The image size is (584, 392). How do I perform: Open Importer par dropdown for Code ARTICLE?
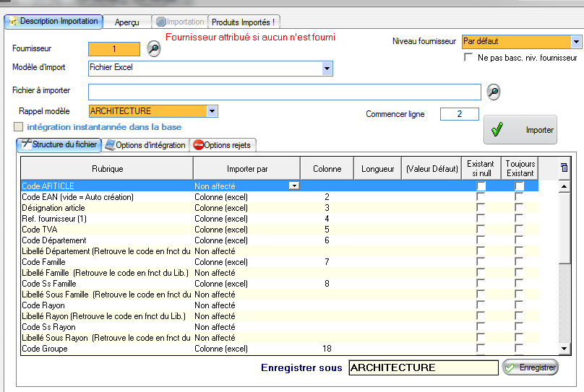coord(293,186)
